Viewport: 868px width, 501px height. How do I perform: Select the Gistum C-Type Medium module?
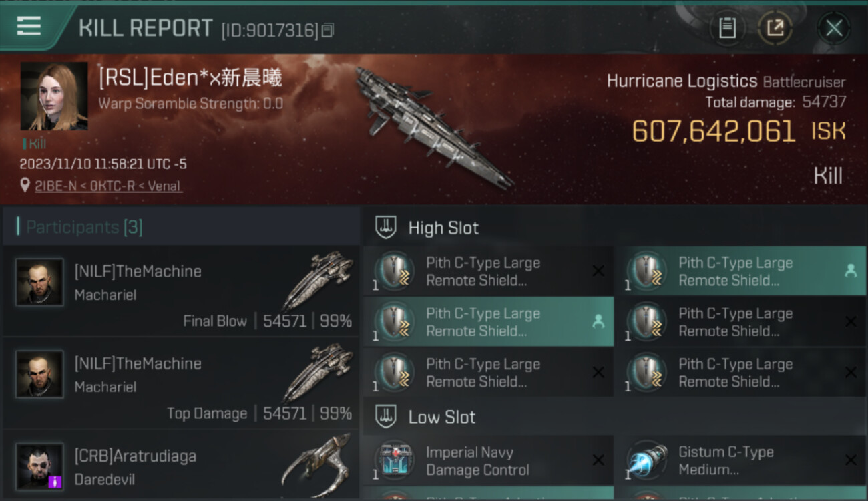tap(740, 461)
